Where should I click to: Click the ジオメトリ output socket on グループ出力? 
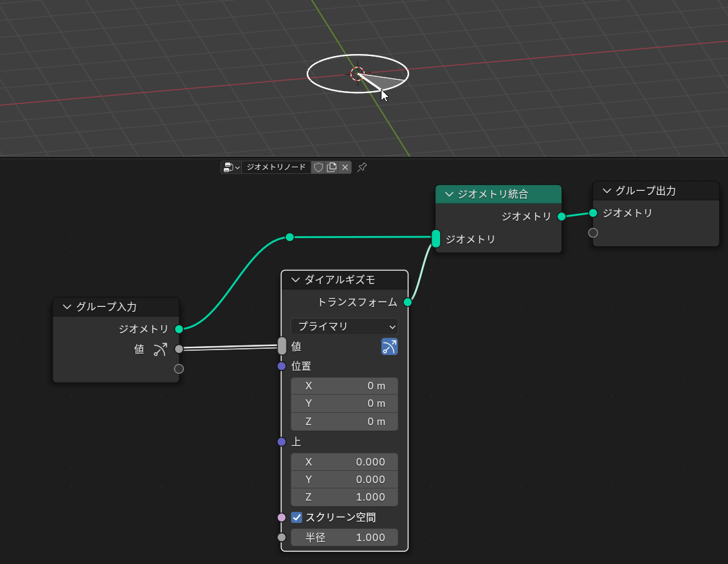click(593, 213)
